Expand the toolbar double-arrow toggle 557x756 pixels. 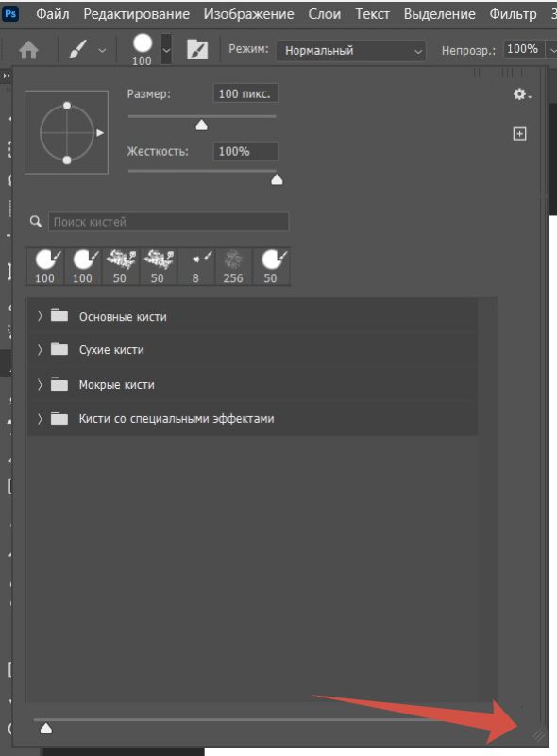(7, 76)
